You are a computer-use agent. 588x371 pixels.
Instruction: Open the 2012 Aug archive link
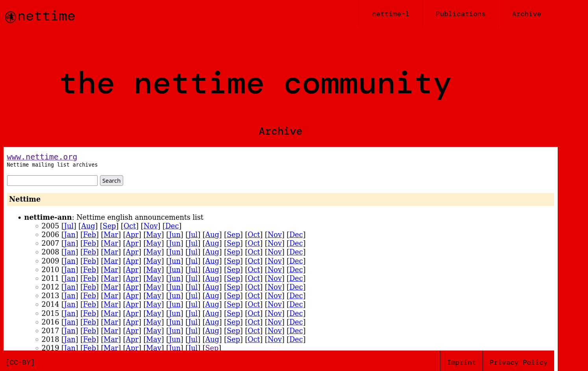(212, 287)
